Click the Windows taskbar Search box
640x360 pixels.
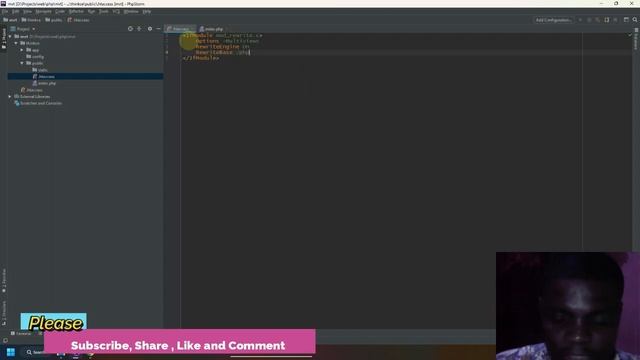coord(36,352)
